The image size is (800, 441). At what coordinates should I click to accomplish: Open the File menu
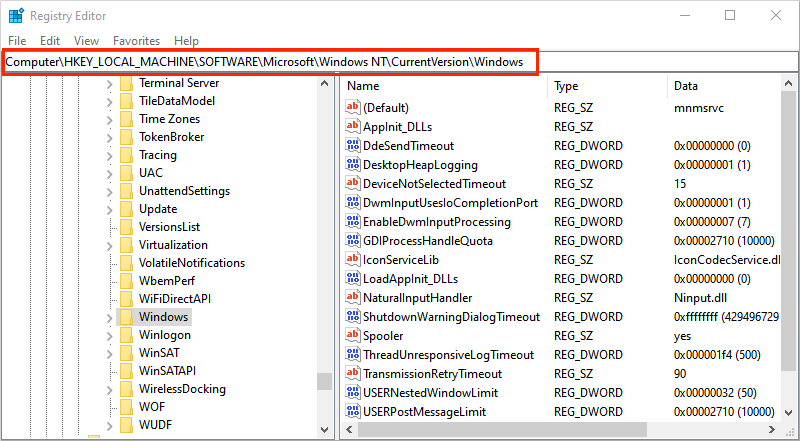tap(17, 40)
